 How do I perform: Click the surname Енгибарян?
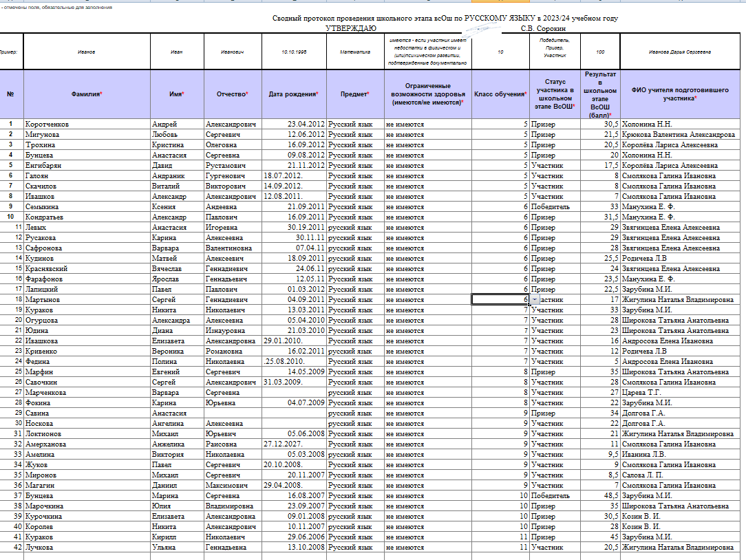click(x=43, y=166)
